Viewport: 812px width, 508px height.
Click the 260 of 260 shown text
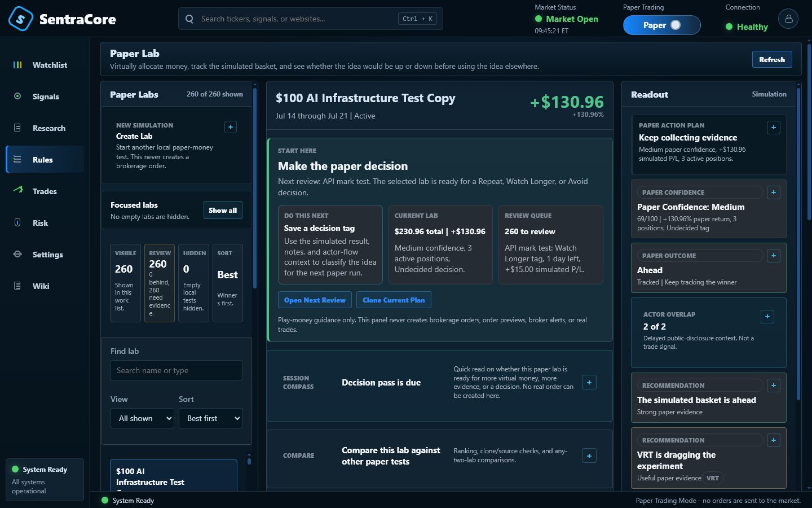215,94
